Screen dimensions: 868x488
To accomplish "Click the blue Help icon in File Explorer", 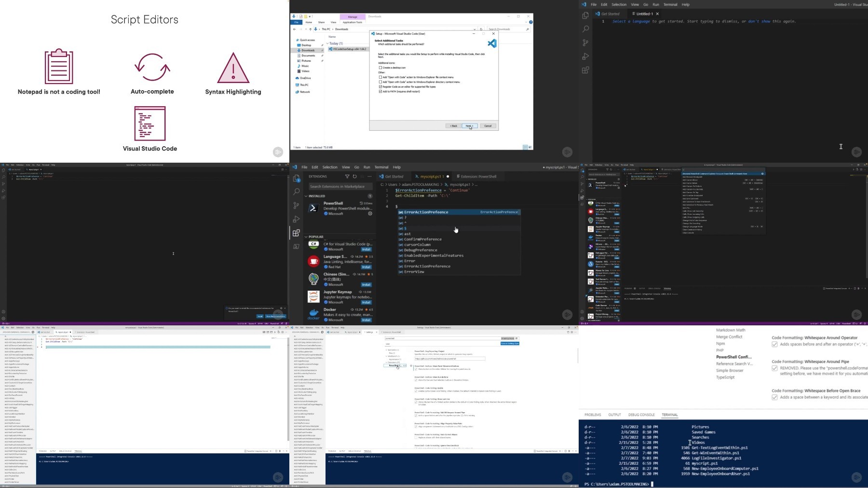I will pos(531,22).
